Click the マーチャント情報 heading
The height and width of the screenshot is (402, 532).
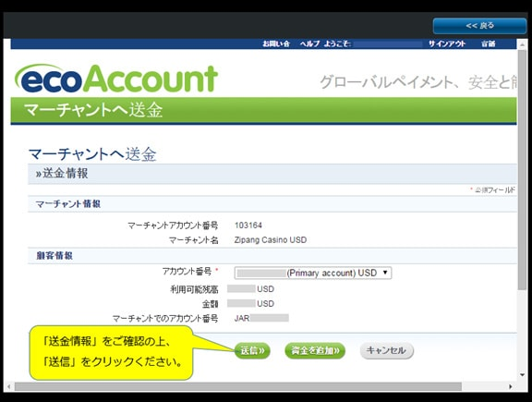(68, 204)
